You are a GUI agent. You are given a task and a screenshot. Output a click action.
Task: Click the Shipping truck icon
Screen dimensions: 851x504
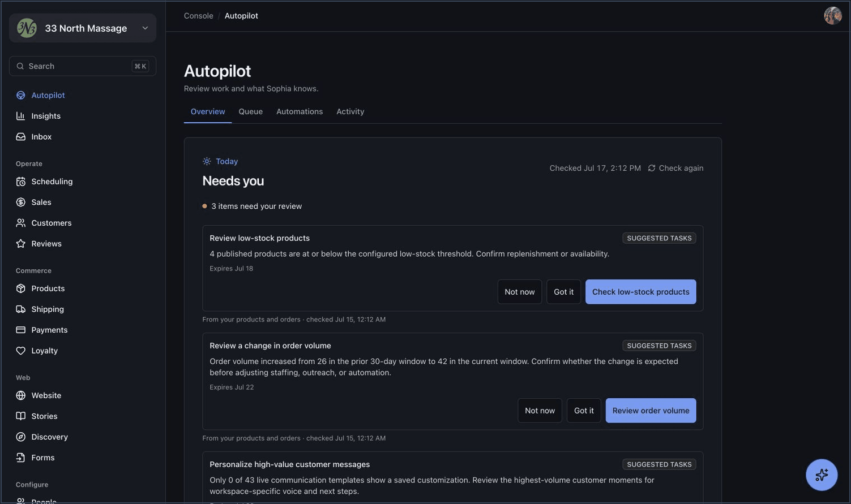tap(21, 309)
